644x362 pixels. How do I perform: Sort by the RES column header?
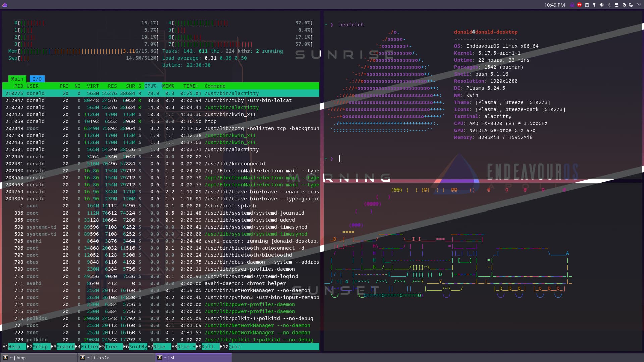coord(112,86)
